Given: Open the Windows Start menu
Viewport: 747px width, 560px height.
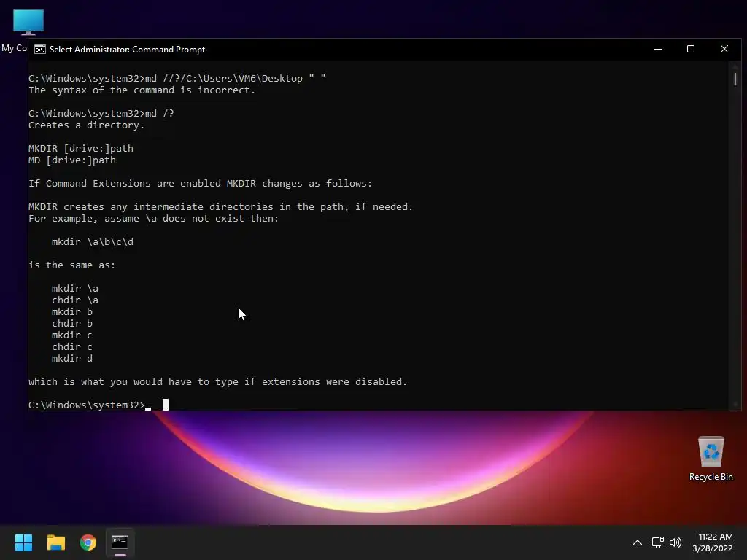Looking at the screenshot, I should pyautogui.click(x=23, y=542).
